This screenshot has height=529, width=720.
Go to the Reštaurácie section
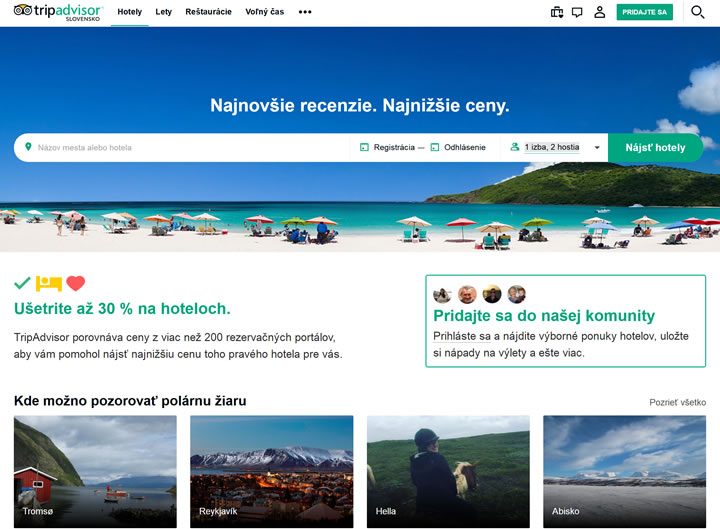pos(208,12)
